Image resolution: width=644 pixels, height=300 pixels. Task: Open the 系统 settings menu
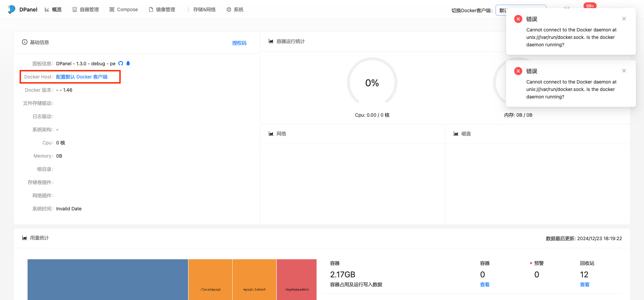coord(235,9)
